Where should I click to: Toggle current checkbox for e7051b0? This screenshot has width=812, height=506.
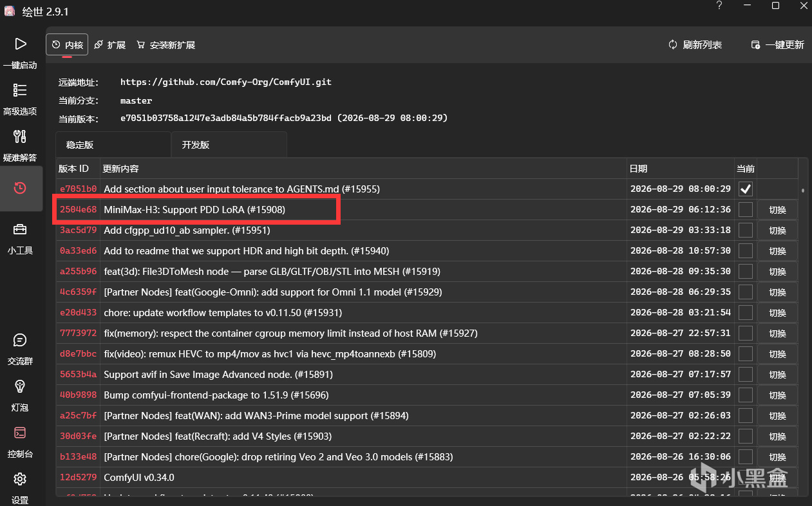pyautogui.click(x=746, y=189)
